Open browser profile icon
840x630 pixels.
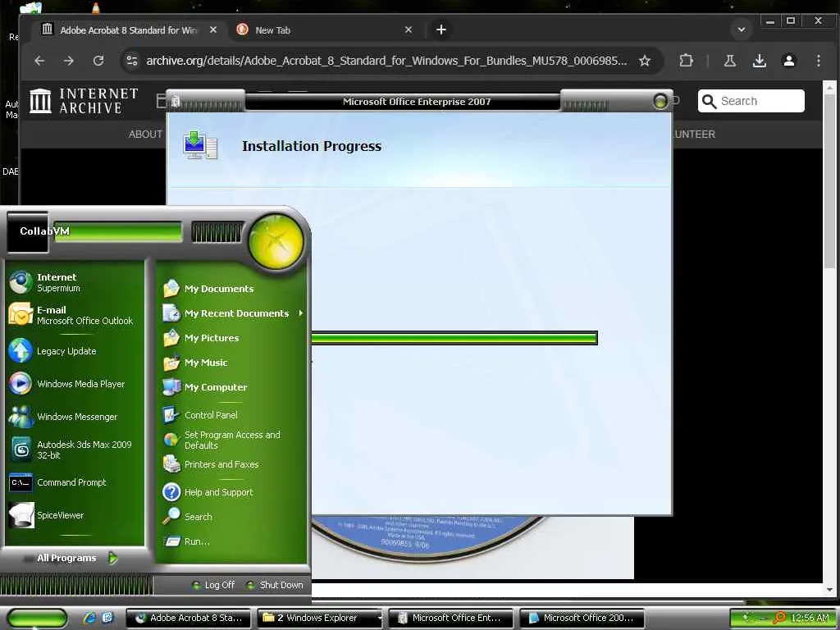[788, 61]
